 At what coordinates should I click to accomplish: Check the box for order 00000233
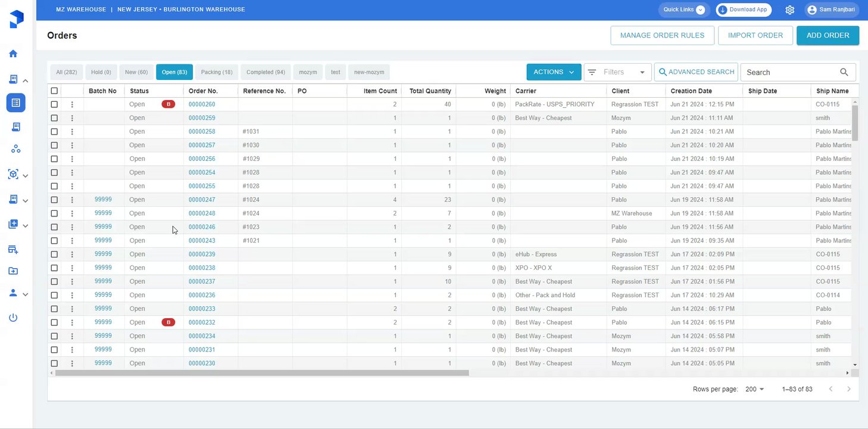(54, 309)
